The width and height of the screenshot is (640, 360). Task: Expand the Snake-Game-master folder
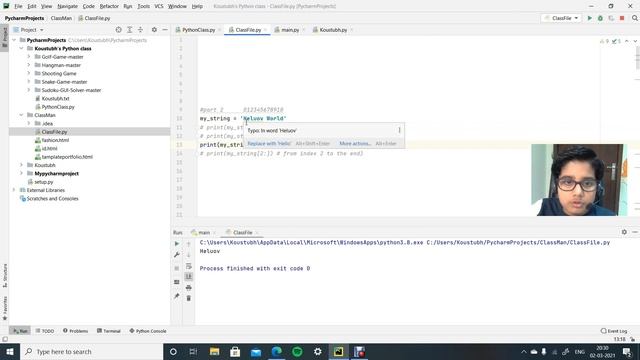[29, 82]
